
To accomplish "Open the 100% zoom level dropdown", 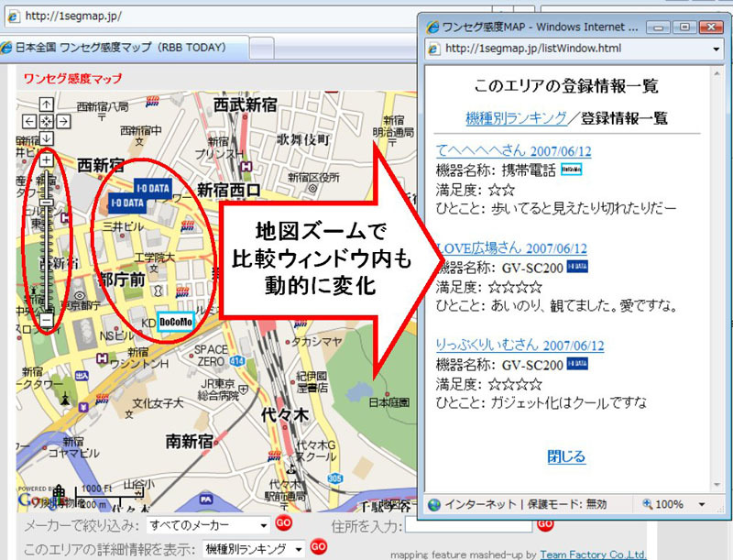I will click(702, 504).
